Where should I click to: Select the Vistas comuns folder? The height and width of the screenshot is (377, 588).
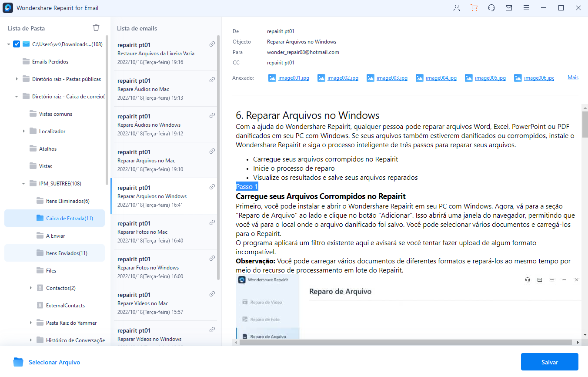coord(55,114)
